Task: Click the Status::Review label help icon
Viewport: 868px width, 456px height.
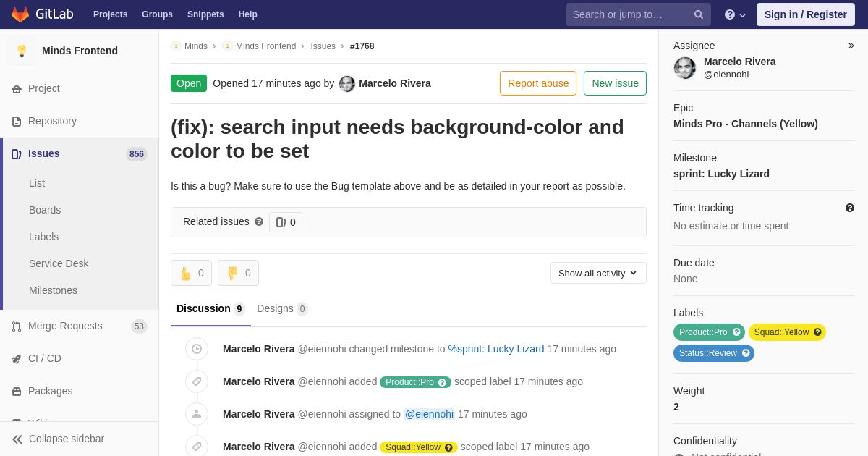Action: tap(746, 353)
